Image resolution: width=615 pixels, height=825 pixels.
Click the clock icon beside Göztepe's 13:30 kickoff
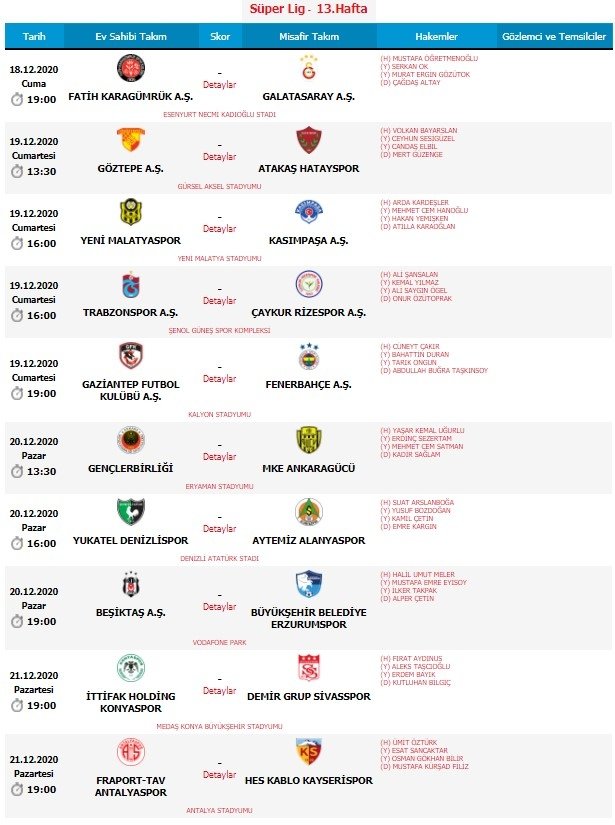[x=17, y=171]
